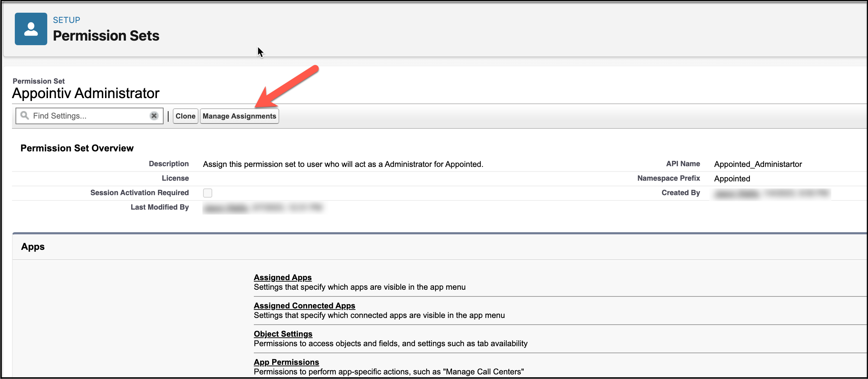Open Assigned Connected Apps settings

(x=305, y=306)
